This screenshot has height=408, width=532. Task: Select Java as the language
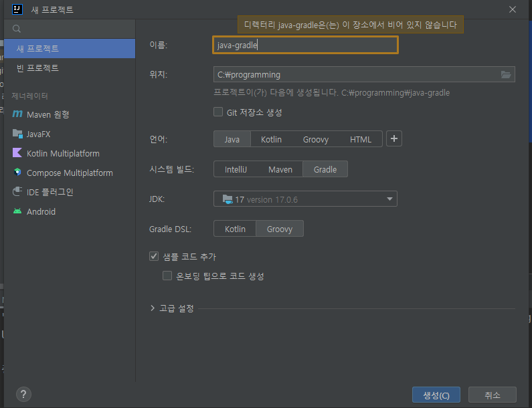pos(232,139)
